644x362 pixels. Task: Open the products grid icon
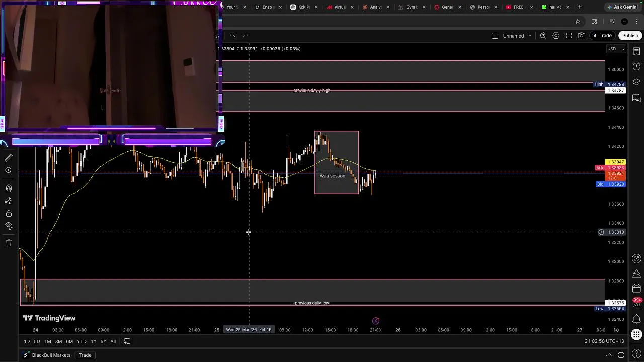point(636,334)
